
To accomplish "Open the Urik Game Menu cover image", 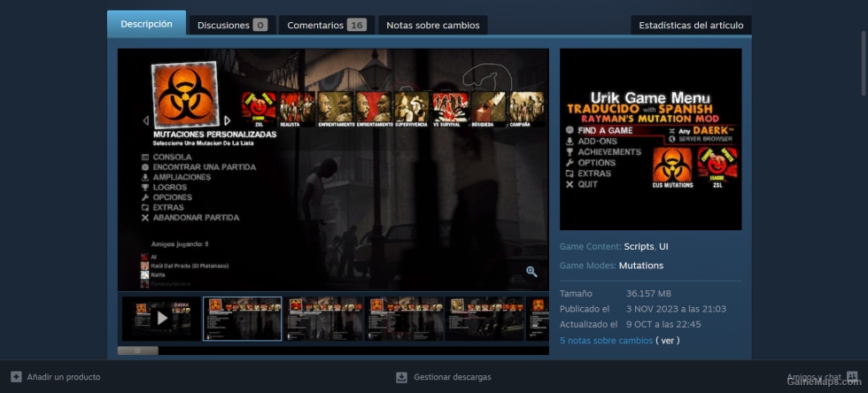I will (x=650, y=139).
